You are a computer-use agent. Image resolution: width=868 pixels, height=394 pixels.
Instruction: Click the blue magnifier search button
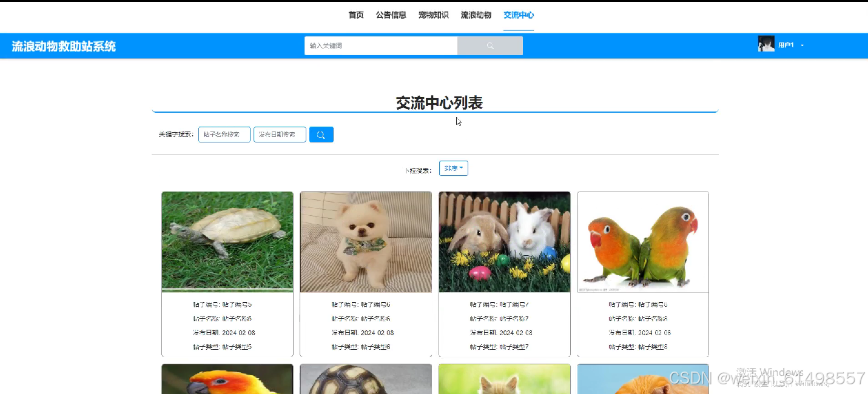click(x=321, y=135)
